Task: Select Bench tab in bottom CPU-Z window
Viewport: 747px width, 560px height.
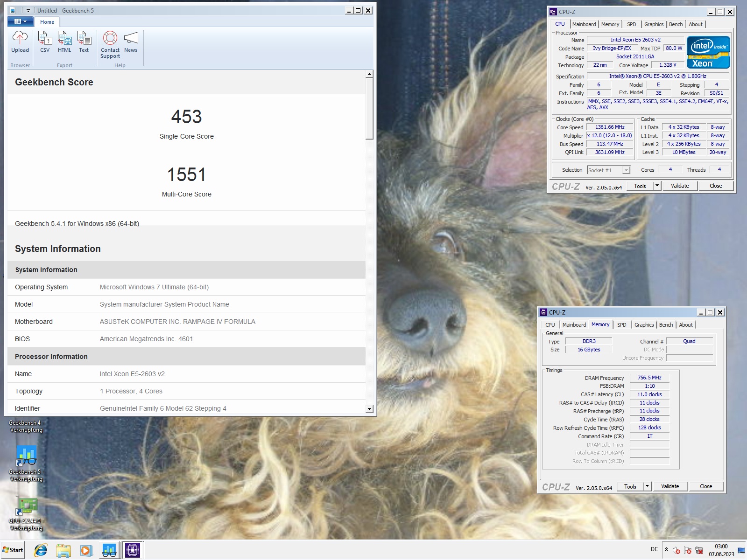Action: point(666,325)
